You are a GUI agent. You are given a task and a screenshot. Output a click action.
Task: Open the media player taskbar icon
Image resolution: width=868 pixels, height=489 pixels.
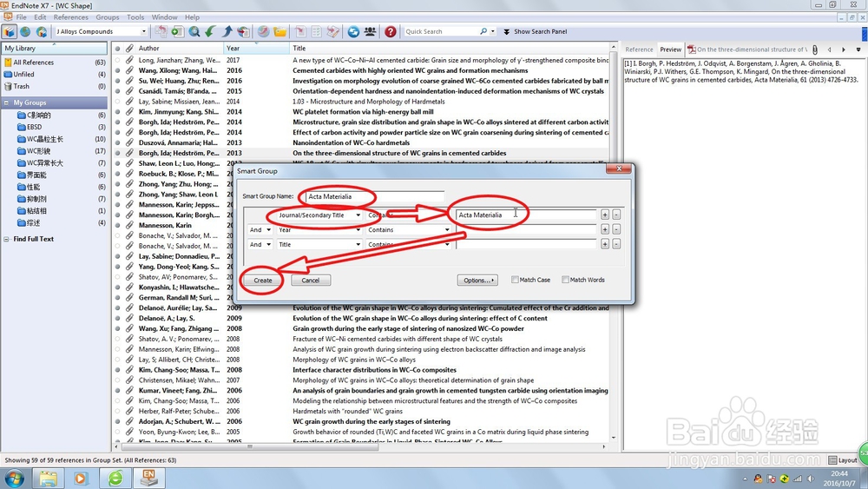[81, 478]
